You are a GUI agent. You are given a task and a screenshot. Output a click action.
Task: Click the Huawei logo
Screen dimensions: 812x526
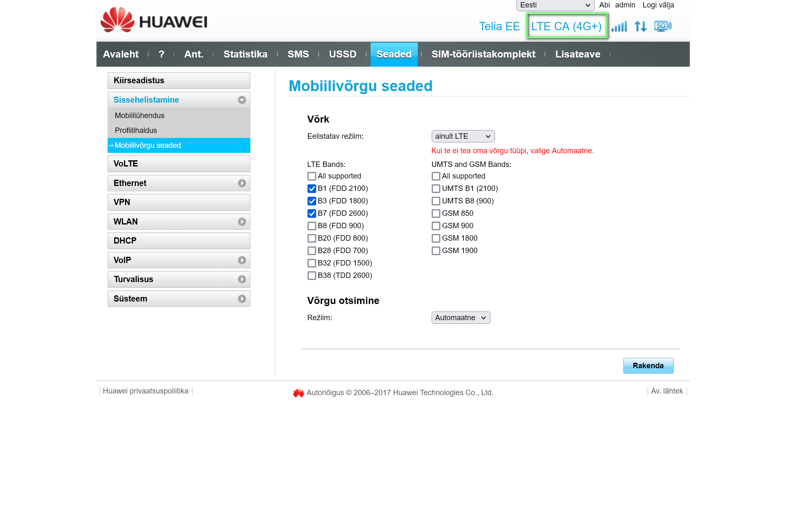(x=154, y=20)
